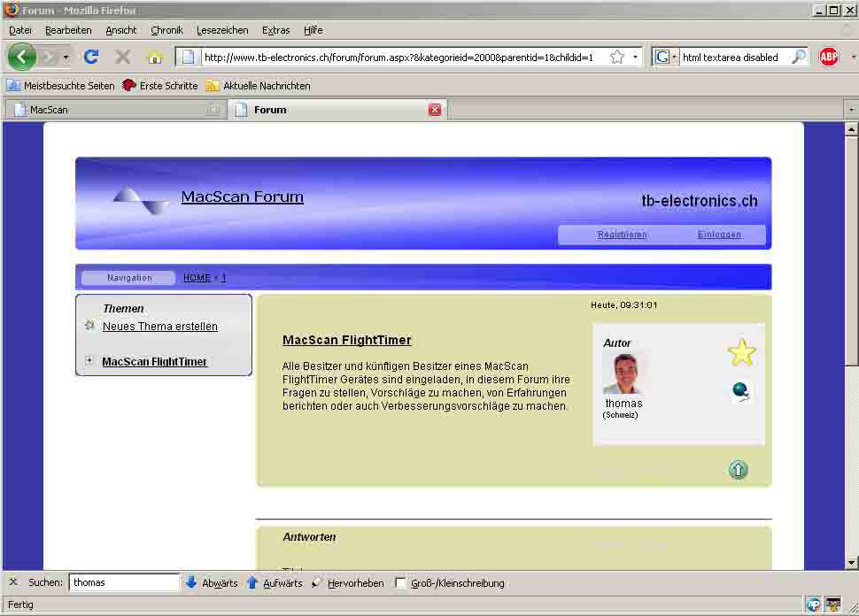Click the 'Heute, 09:31:01' timestamp
The width and height of the screenshot is (859, 616).
tap(624, 305)
